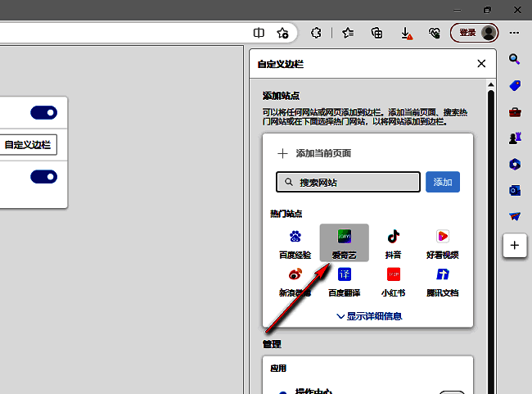Open the sidebar Search icon
The image size is (532, 394).
[x=515, y=59]
